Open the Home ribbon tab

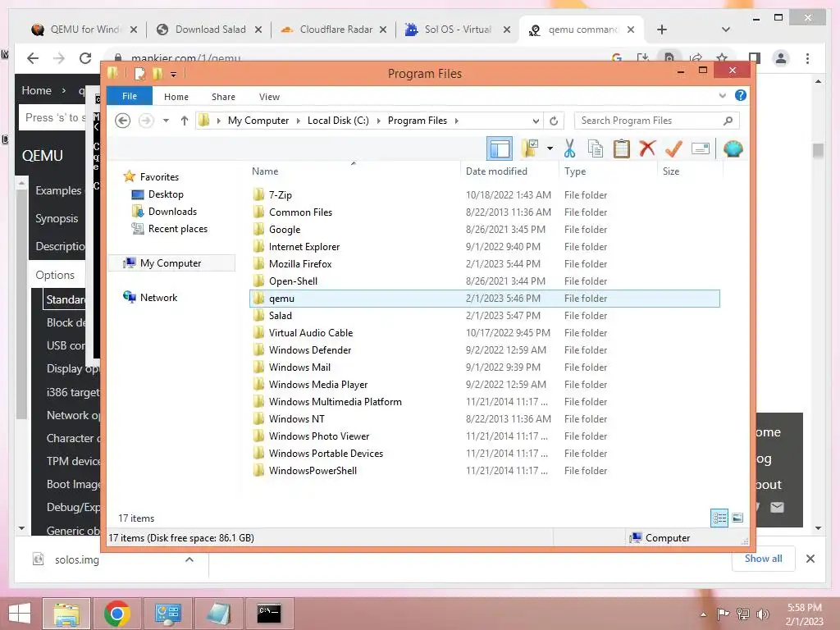(176, 97)
